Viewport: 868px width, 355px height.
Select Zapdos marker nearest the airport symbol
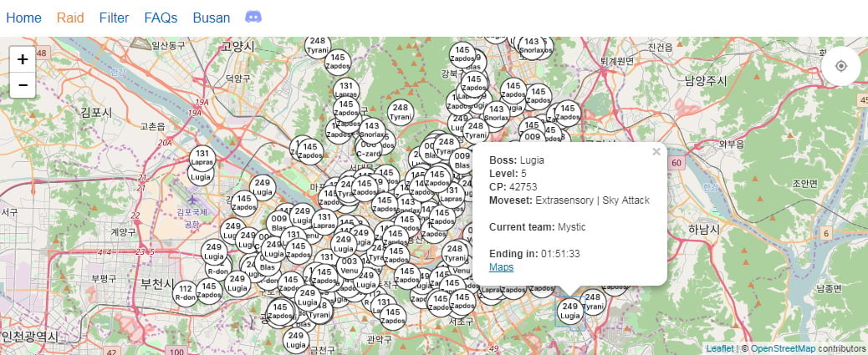tap(243, 204)
